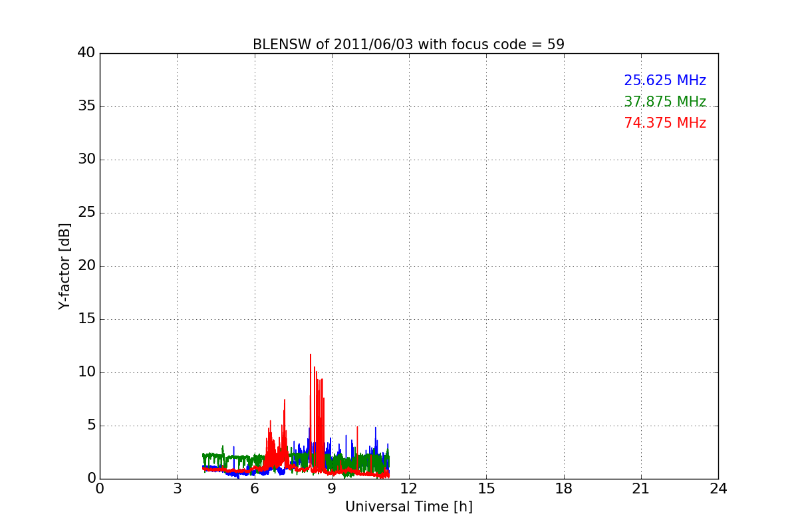The image size is (798, 532).
Task: Select the red '74.375 MHz' legend label
Action: click(665, 123)
